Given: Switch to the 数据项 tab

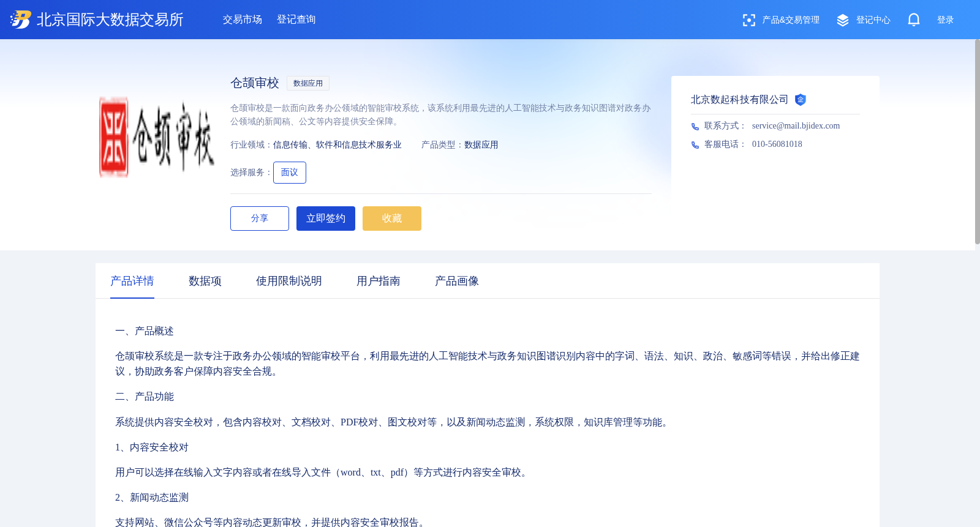Looking at the screenshot, I should pos(205,281).
